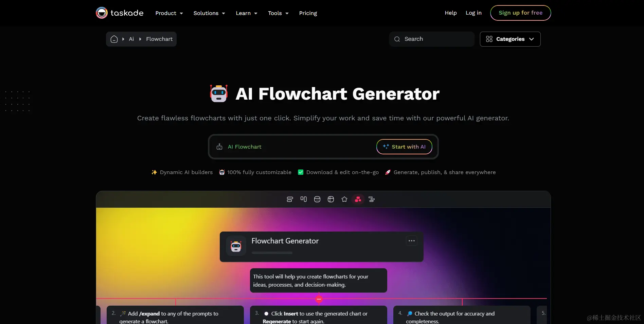
Task: Open the Pricing page
Action: pyautogui.click(x=308, y=13)
